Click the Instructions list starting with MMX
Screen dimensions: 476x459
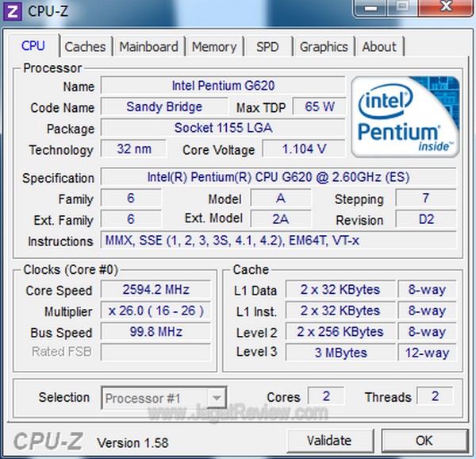278,241
